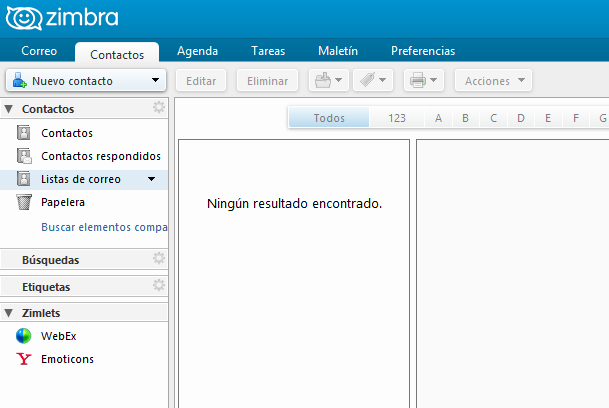Click the WebEx zimlet icon
Viewport: 609px width, 408px height.
[x=23, y=336]
